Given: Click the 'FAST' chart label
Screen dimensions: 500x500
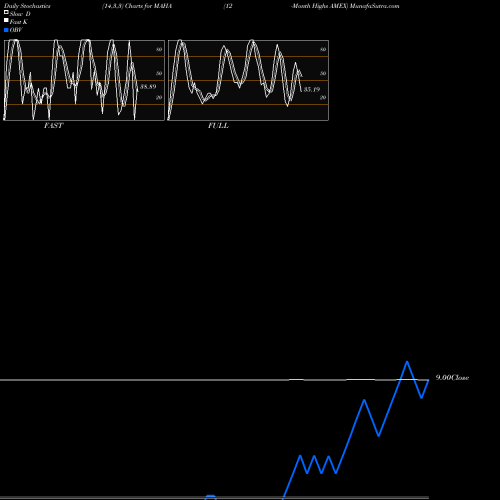Looking at the screenshot, I should coord(53,126).
